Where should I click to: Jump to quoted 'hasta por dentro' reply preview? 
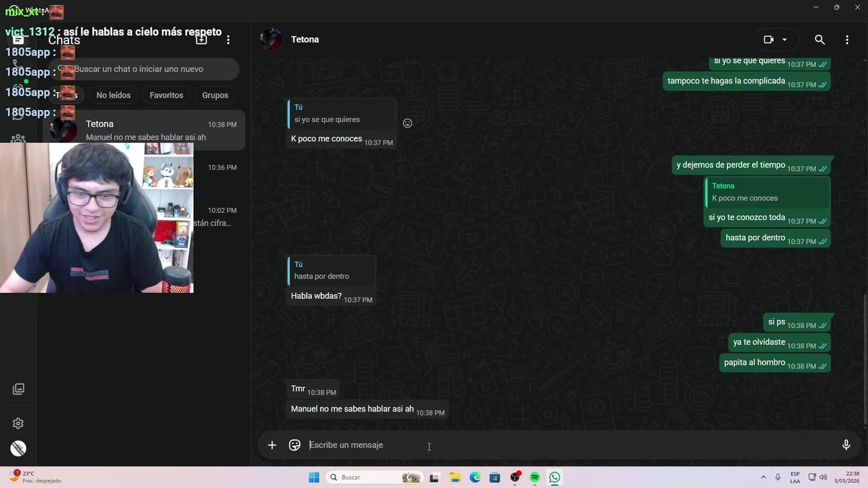332,270
